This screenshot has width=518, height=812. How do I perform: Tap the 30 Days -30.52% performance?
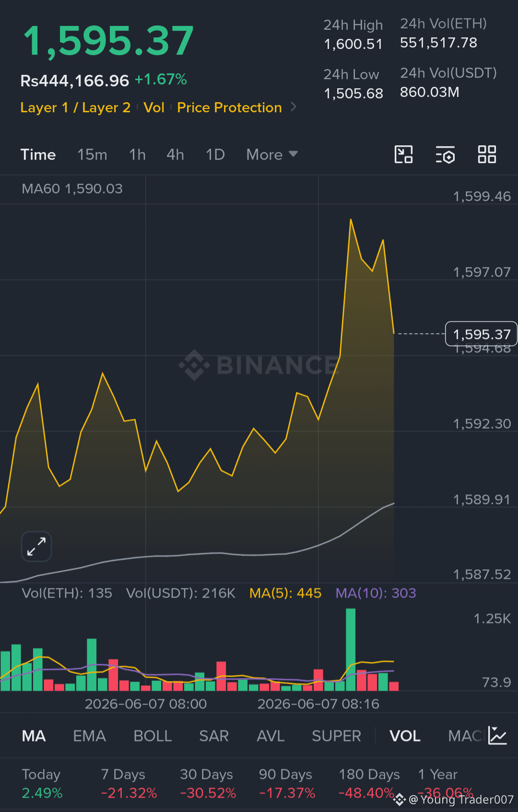pos(208,784)
